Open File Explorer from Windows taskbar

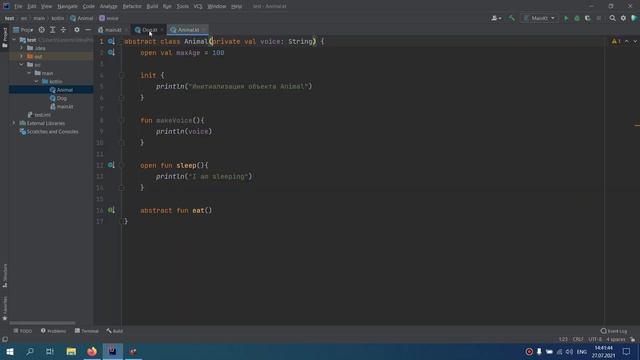click(x=71, y=351)
